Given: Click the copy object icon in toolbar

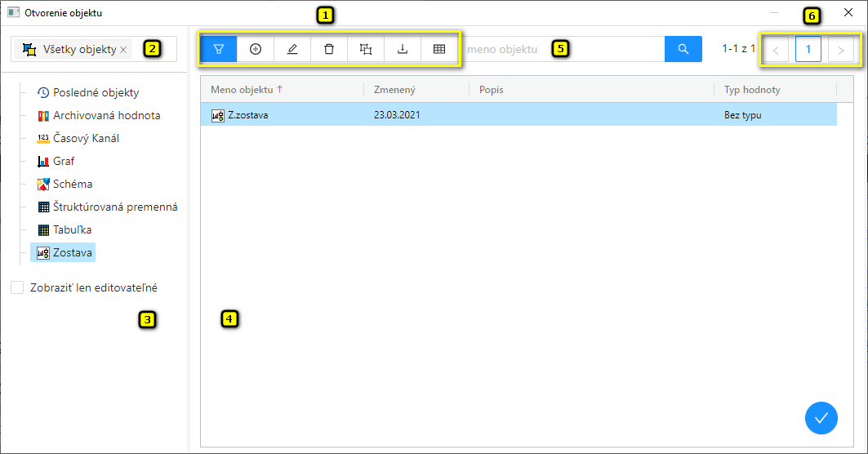Looking at the screenshot, I should click(366, 49).
